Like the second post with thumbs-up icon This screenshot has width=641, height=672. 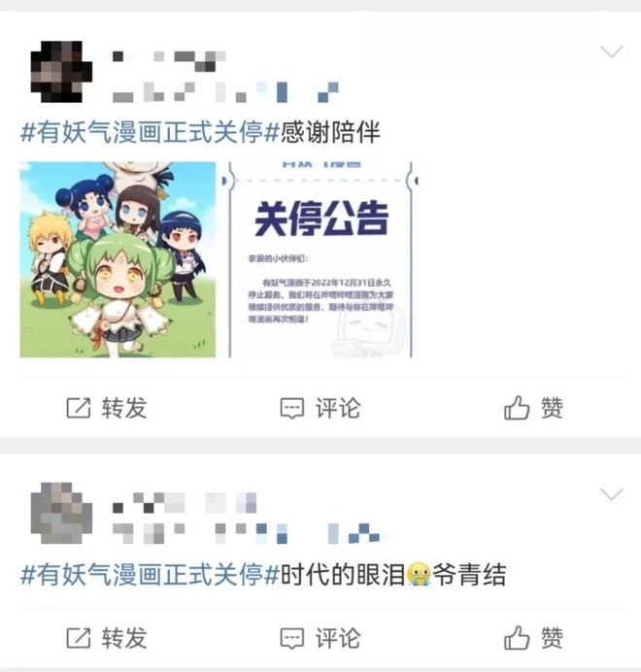point(517,637)
